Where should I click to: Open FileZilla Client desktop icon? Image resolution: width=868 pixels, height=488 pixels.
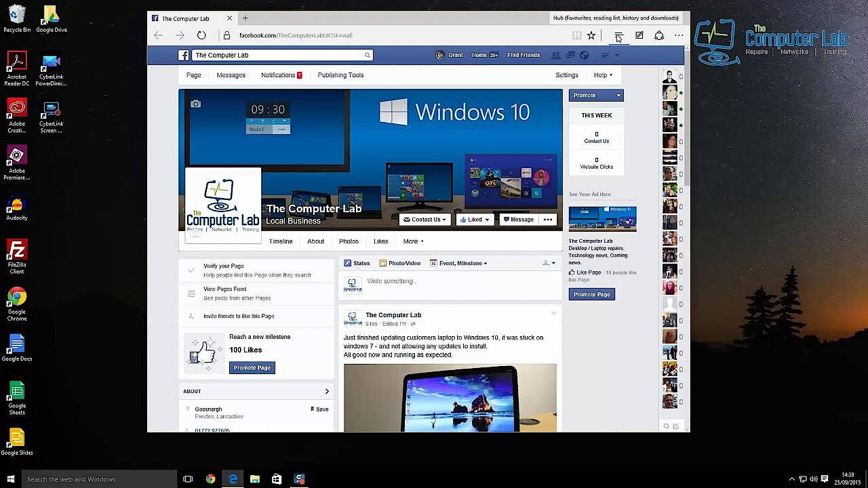click(17, 256)
